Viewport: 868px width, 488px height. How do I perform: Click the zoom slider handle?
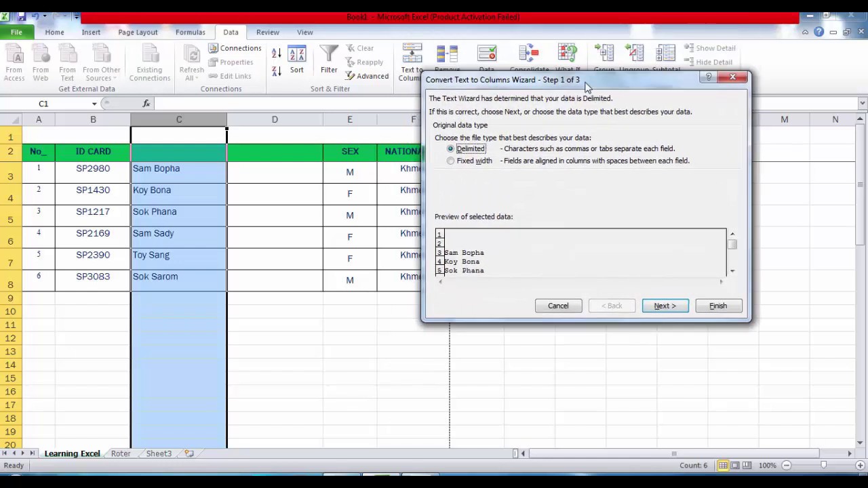coord(823,466)
